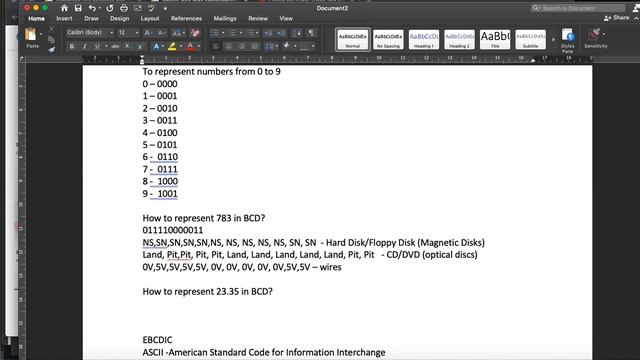Insert a multilevel list

(x=250, y=33)
